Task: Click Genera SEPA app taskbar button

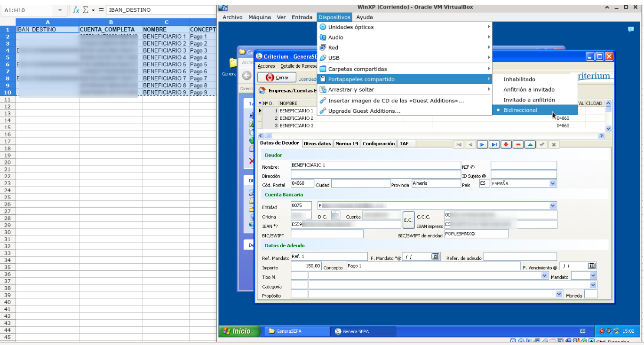Action: 363,331
